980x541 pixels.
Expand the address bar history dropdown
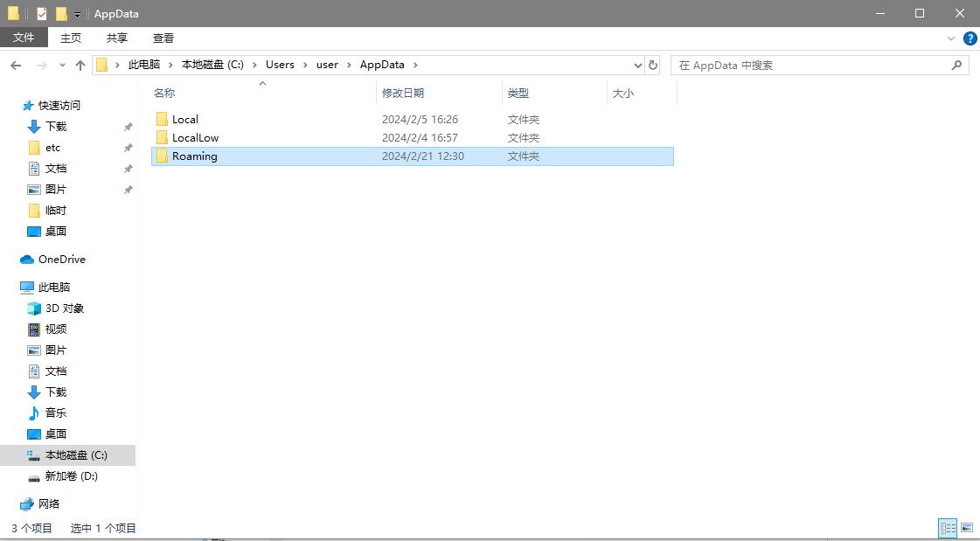coord(637,65)
